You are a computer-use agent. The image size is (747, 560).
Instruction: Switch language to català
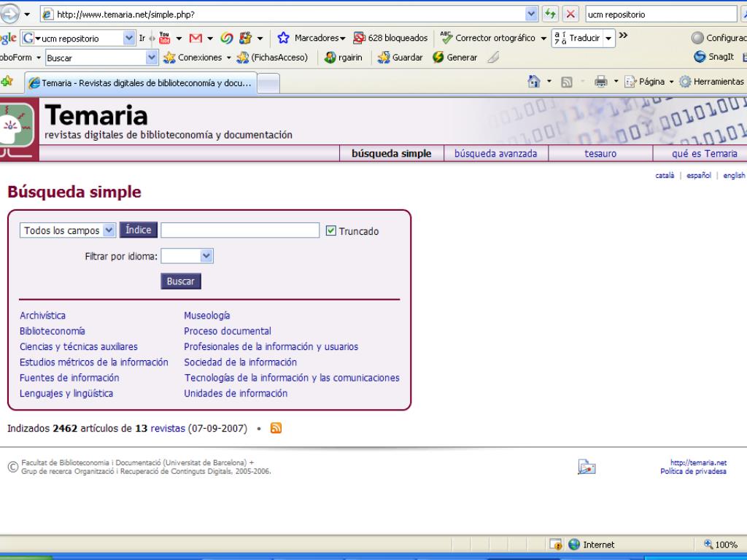click(x=665, y=175)
